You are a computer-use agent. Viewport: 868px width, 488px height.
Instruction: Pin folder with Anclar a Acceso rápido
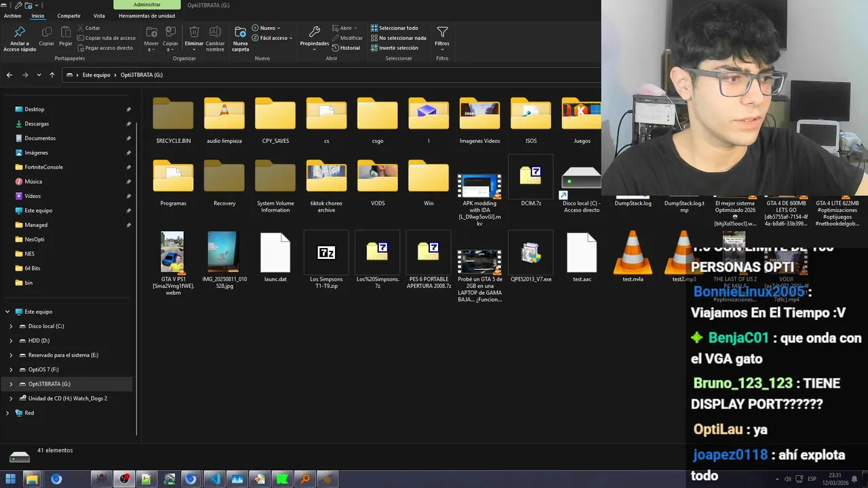20,39
